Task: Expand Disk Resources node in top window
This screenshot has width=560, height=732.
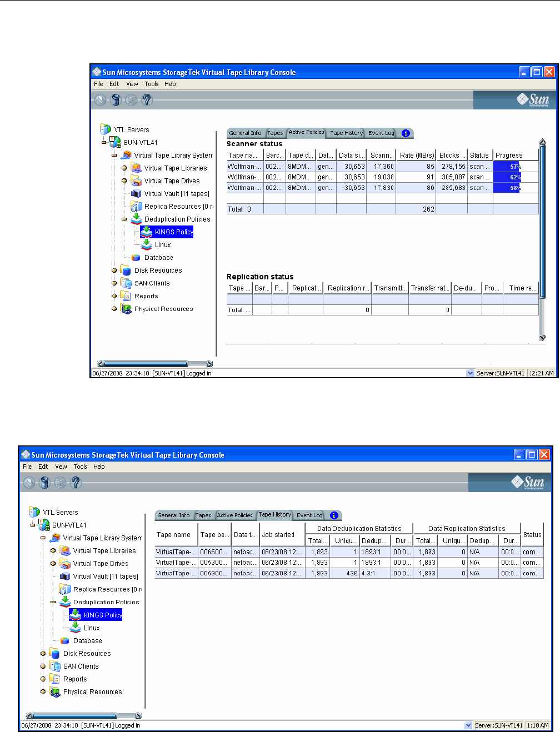Action: (x=114, y=270)
